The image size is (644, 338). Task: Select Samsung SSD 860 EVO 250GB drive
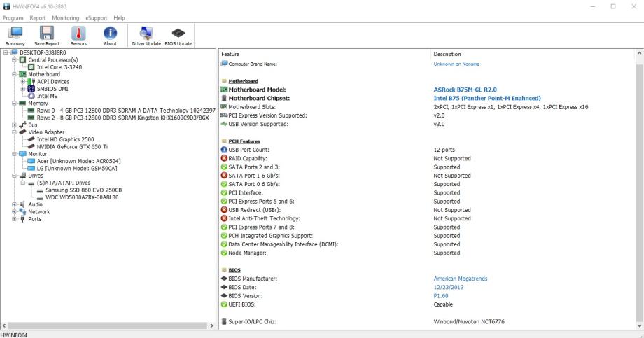click(84, 190)
